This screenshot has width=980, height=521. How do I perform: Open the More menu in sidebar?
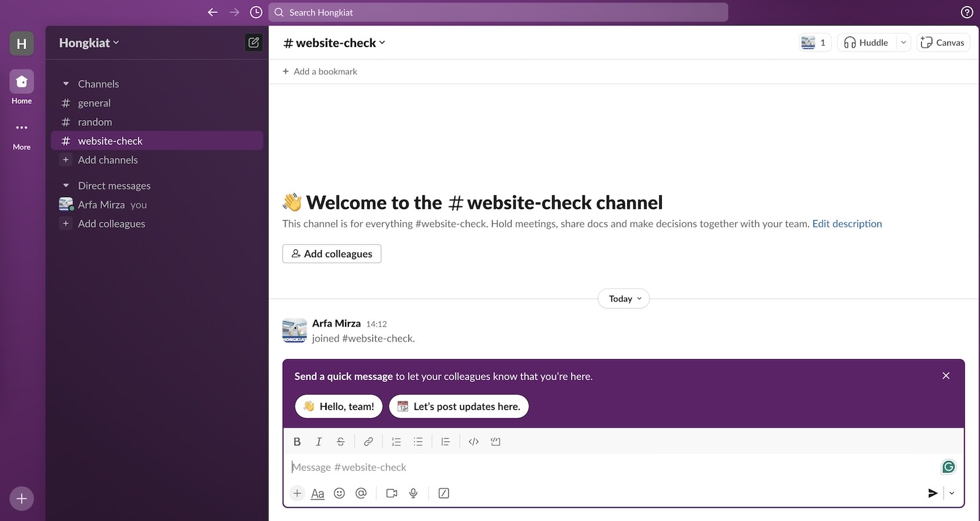pos(22,135)
